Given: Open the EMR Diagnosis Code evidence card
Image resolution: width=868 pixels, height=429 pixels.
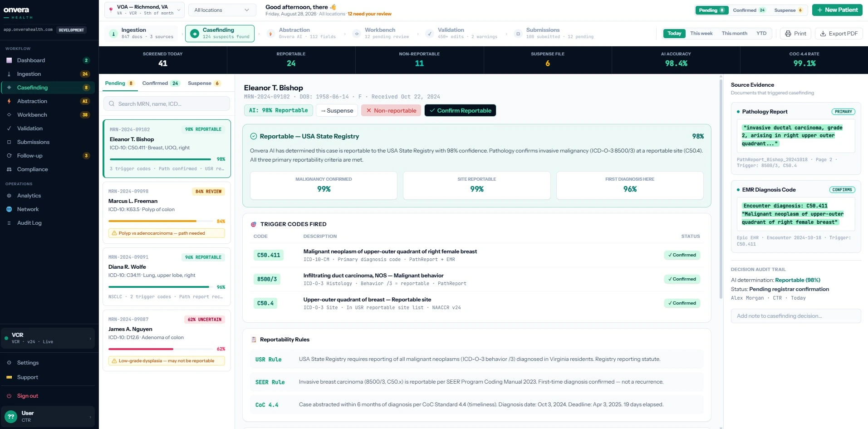Looking at the screenshot, I should click(x=796, y=217).
